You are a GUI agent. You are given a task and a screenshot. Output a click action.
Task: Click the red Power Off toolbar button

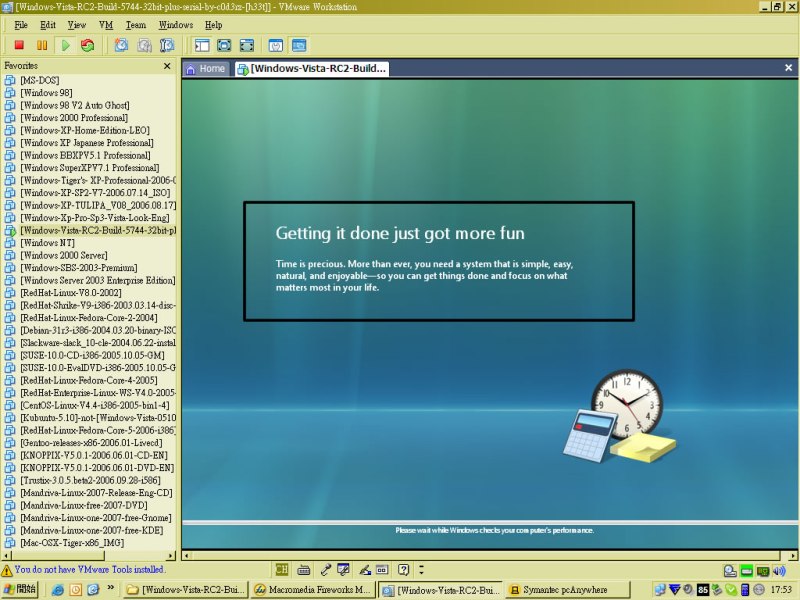pos(19,45)
